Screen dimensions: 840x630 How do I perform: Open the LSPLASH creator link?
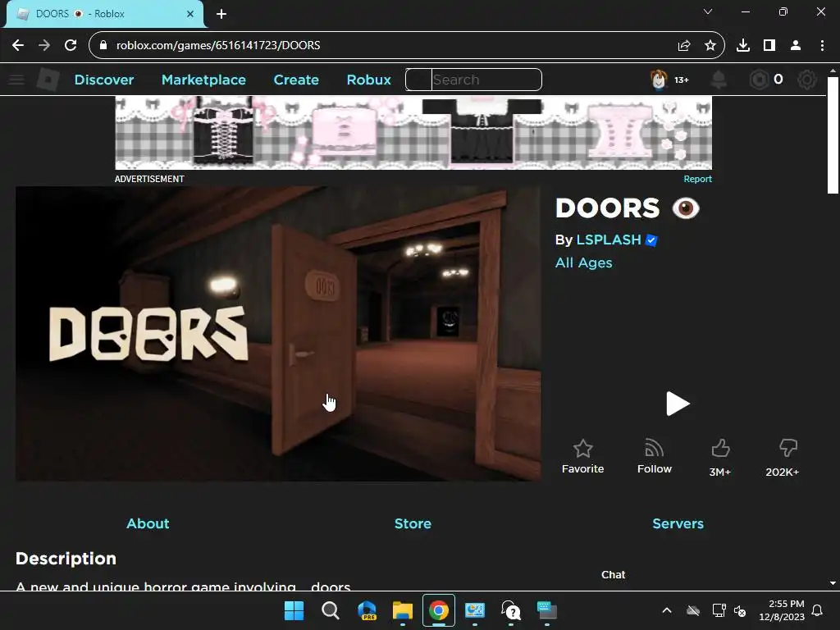click(x=609, y=240)
